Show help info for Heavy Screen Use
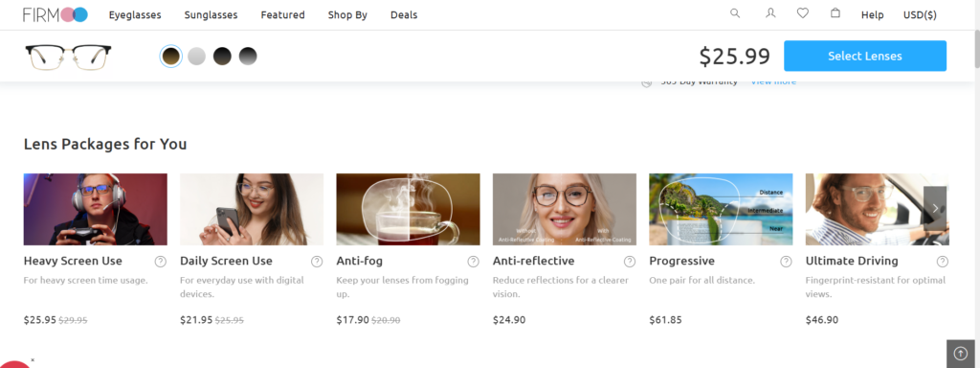Screen dimensions: 980x368 click(x=161, y=262)
